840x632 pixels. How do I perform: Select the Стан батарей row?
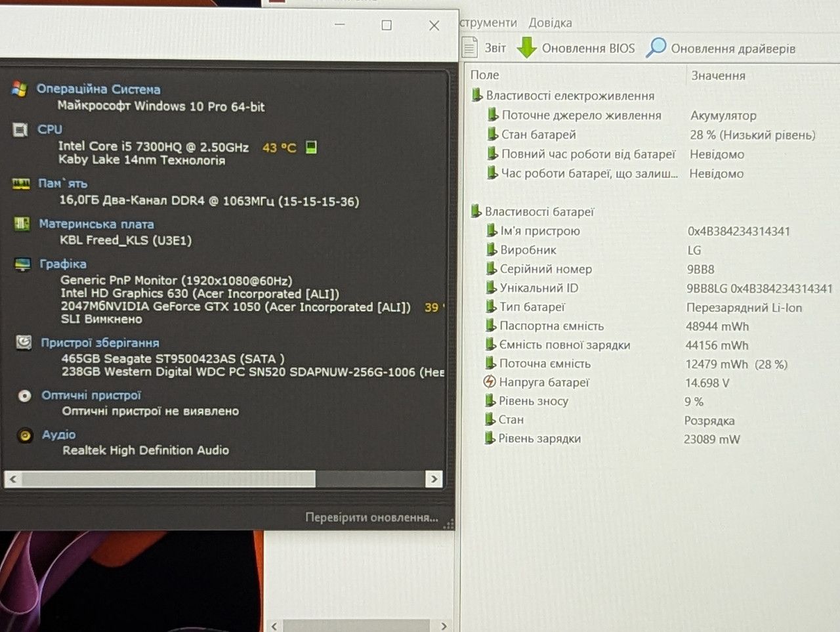[532, 135]
